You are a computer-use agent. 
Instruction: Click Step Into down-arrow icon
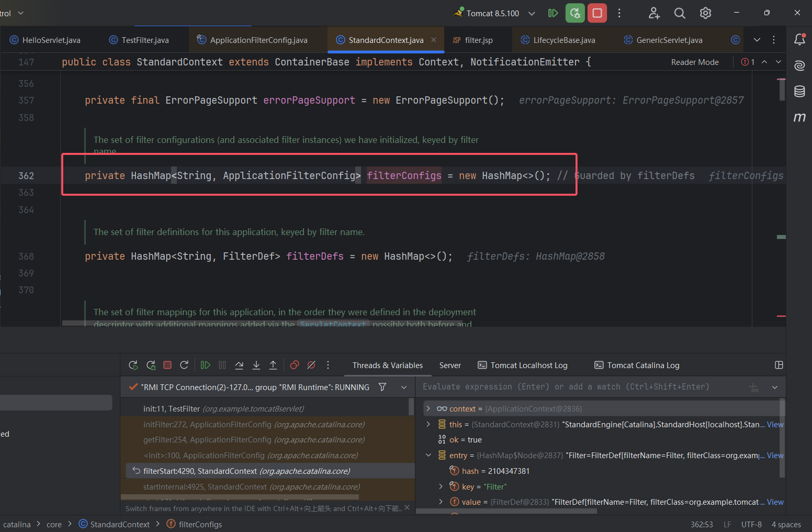[256, 365]
